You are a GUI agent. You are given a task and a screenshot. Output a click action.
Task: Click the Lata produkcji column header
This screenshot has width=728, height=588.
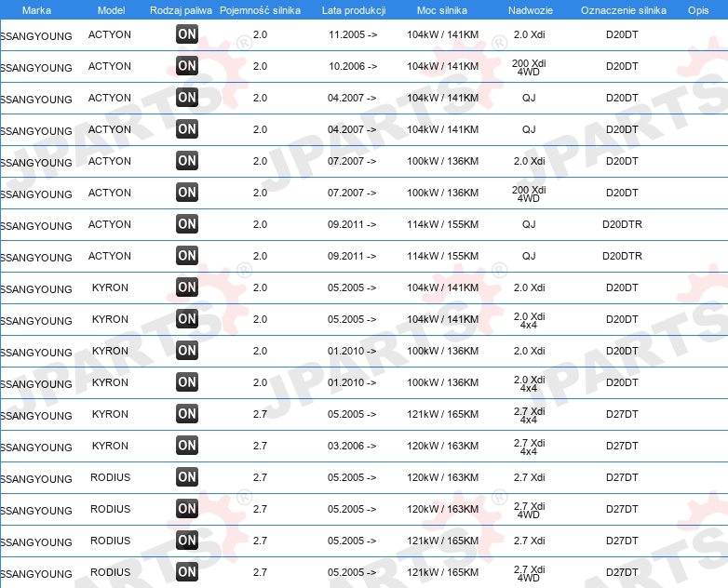pyautogui.click(x=354, y=10)
